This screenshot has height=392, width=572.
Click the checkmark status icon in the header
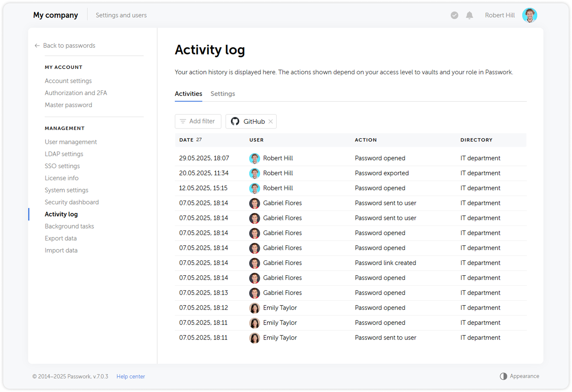pos(454,15)
